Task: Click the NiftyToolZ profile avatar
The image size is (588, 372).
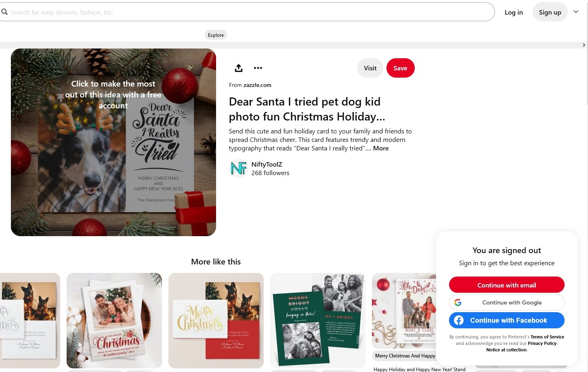Action: click(238, 168)
